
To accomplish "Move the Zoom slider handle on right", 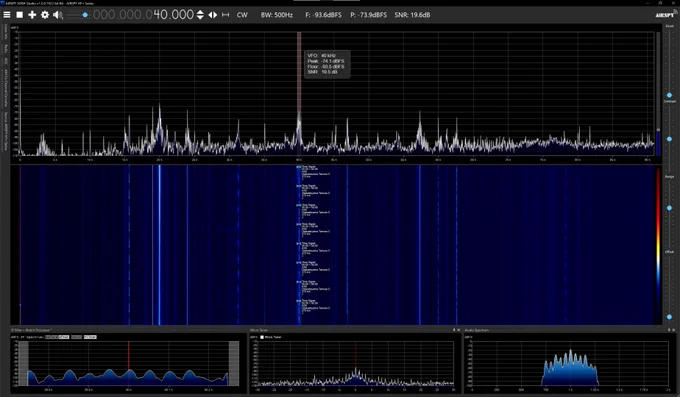I will [669, 95].
